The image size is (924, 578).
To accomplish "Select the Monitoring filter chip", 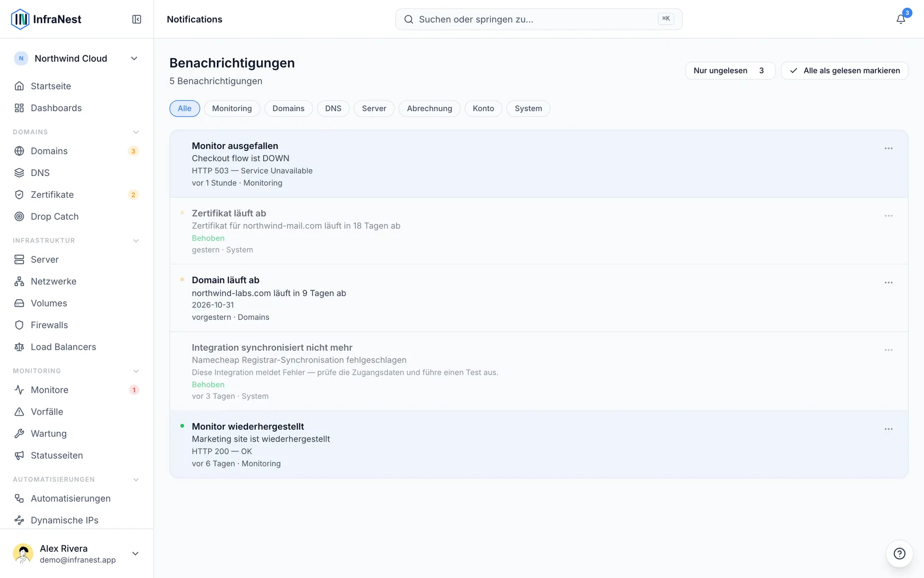I will [232, 108].
